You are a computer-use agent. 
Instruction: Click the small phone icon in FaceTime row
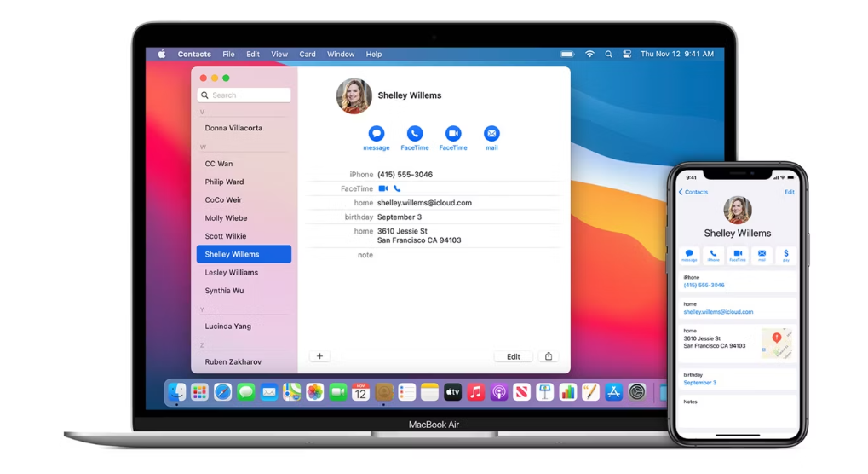(x=397, y=188)
